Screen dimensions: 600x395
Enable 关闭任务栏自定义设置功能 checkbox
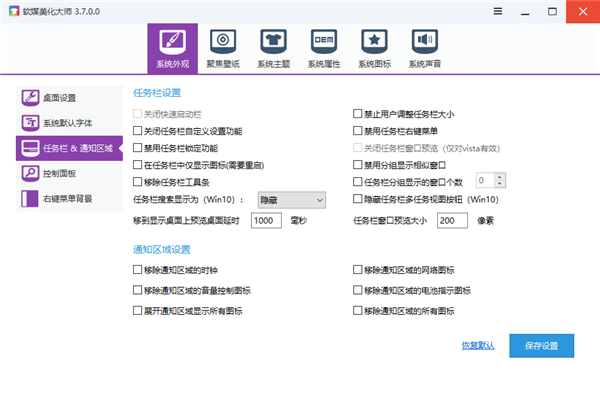[x=137, y=131]
